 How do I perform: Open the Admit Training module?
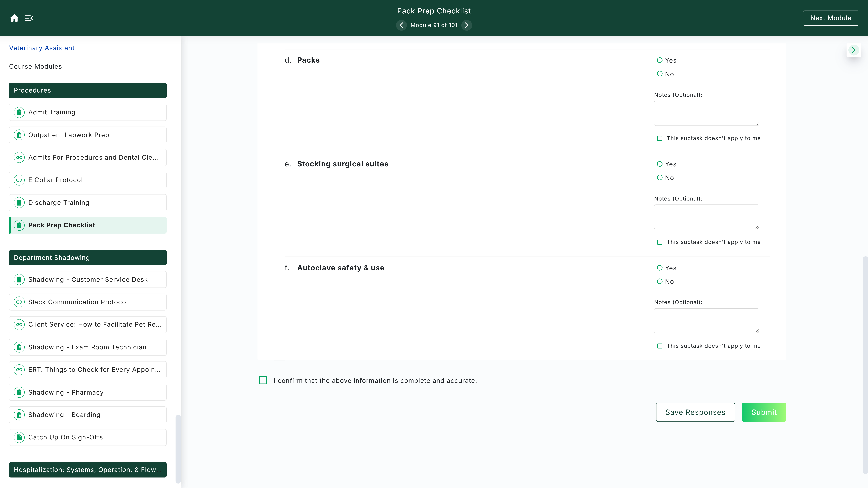coord(88,113)
